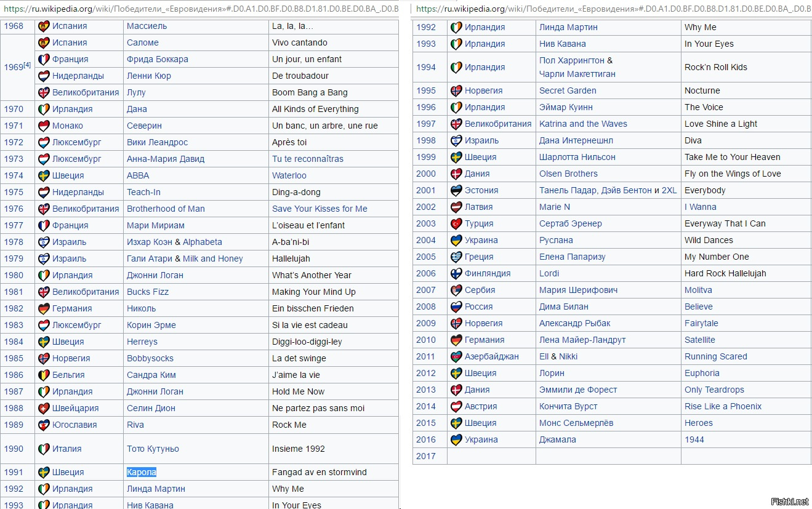Click the Switzerland flag heart in the 1988 row
Image resolution: width=812 pixels, height=509 pixels.
click(44, 409)
